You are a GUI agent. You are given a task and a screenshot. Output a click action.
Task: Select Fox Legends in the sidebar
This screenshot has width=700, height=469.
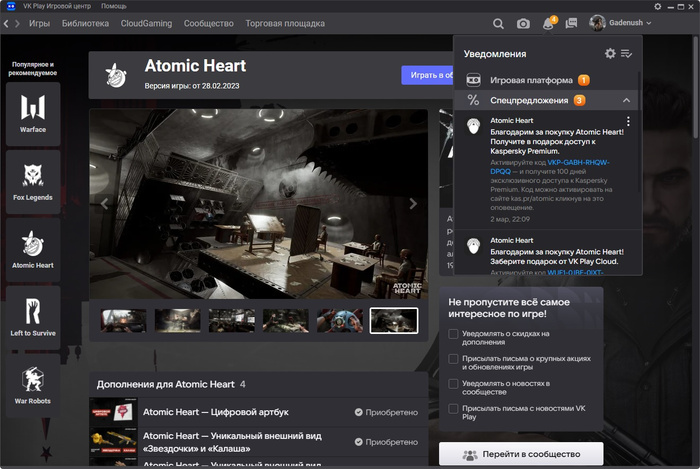(33, 181)
